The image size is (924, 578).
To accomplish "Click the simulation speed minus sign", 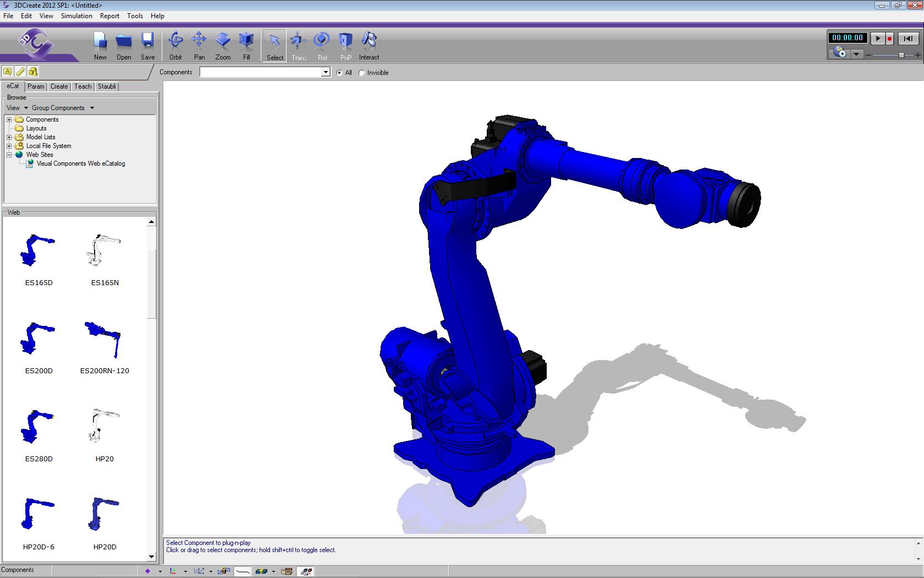I will point(868,55).
